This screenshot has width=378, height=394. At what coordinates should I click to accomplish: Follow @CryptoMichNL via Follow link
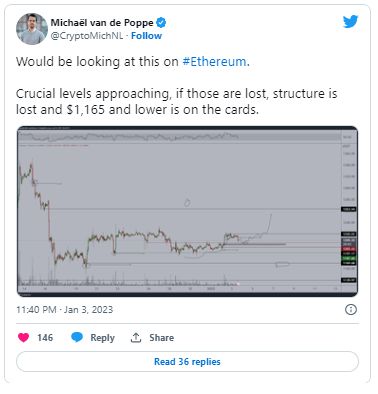point(146,36)
